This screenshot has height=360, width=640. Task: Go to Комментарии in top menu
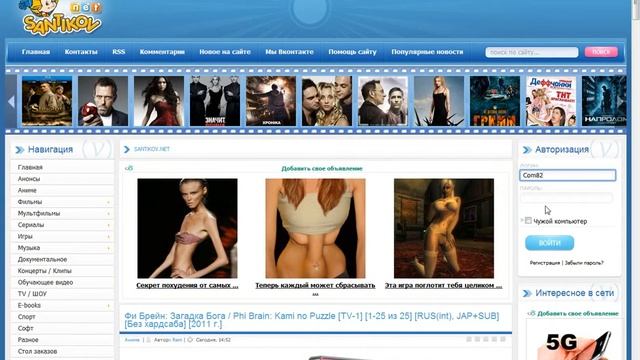[x=162, y=52]
